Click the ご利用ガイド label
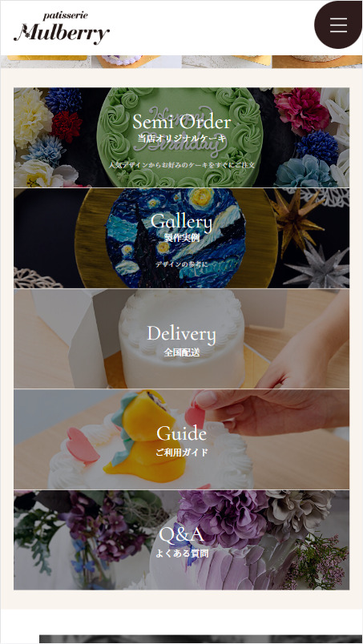Screen dimensions: 363x644 pyautogui.click(x=181, y=453)
